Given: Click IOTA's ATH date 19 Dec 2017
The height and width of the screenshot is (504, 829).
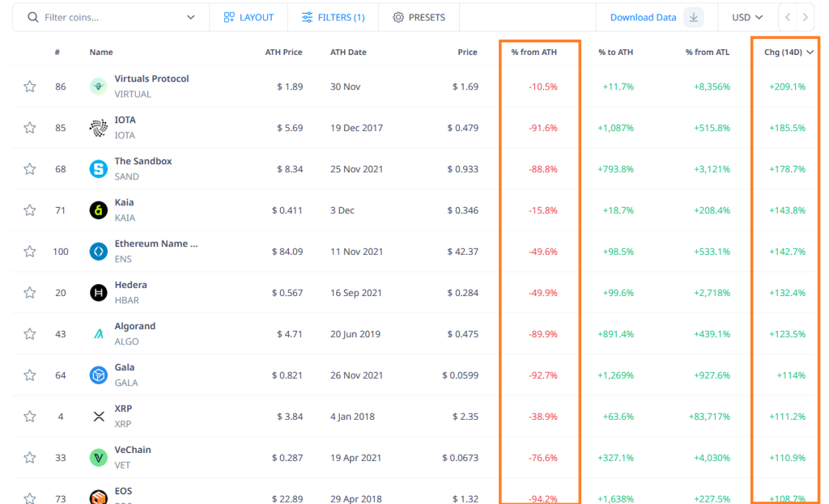Looking at the screenshot, I should click(x=356, y=128).
